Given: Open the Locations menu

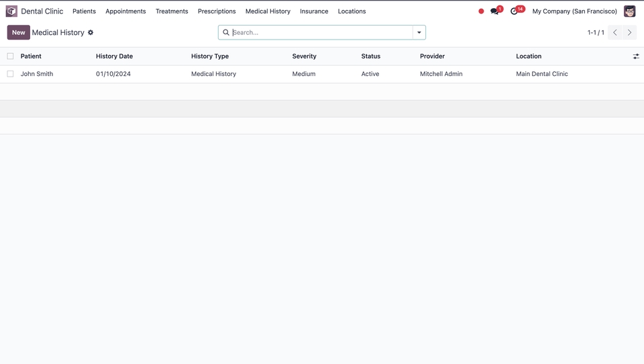Looking at the screenshot, I should (x=352, y=11).
